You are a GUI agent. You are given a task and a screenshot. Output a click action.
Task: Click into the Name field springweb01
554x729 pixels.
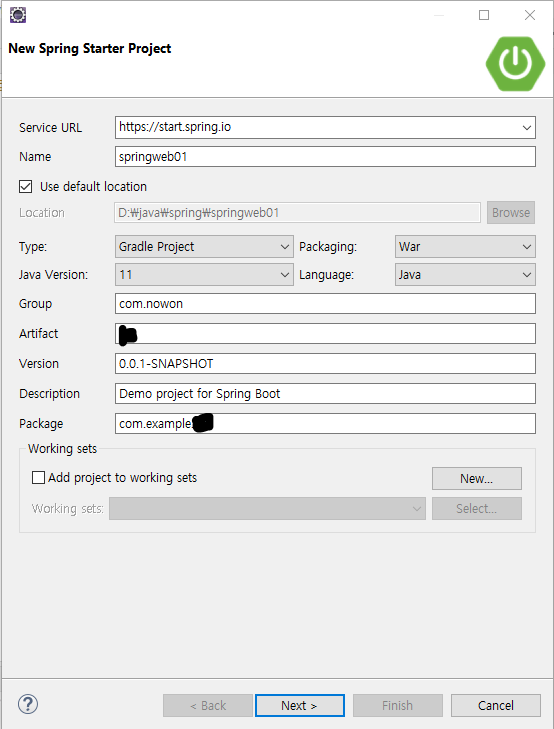pyautogui.click(x=325, y=157)
